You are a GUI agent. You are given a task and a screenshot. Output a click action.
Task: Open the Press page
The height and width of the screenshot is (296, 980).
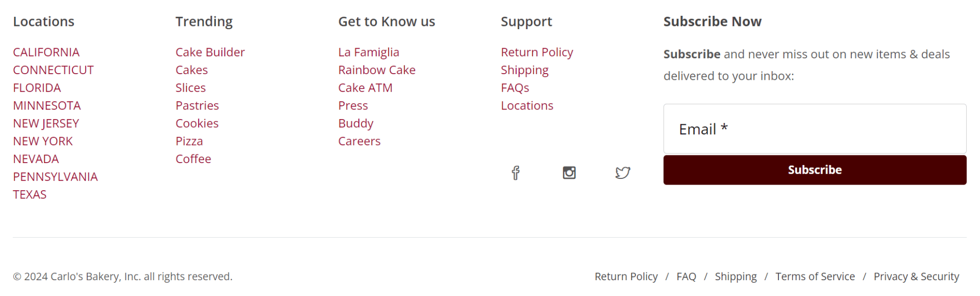[x=353, y=105]
